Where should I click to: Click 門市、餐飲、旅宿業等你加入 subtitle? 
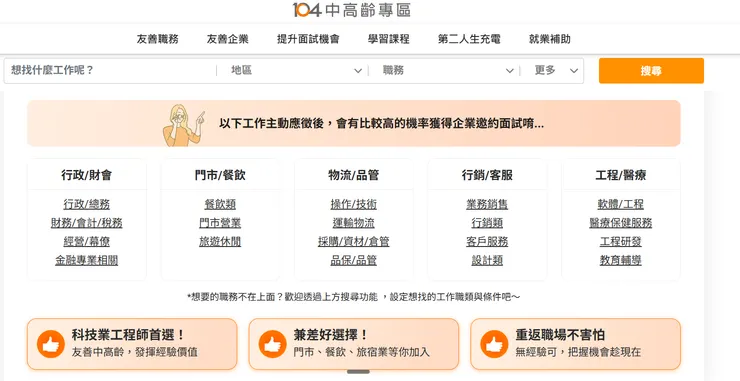[x=362, y=352]
